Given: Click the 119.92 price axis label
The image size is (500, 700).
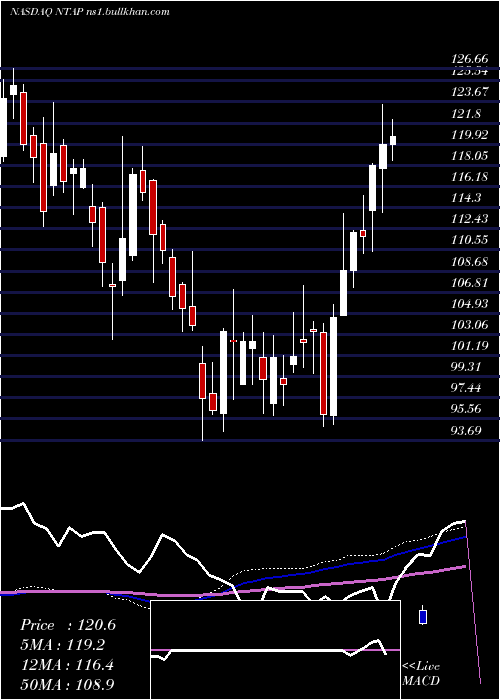Looking at the screenshot, I should coord(469,135).
